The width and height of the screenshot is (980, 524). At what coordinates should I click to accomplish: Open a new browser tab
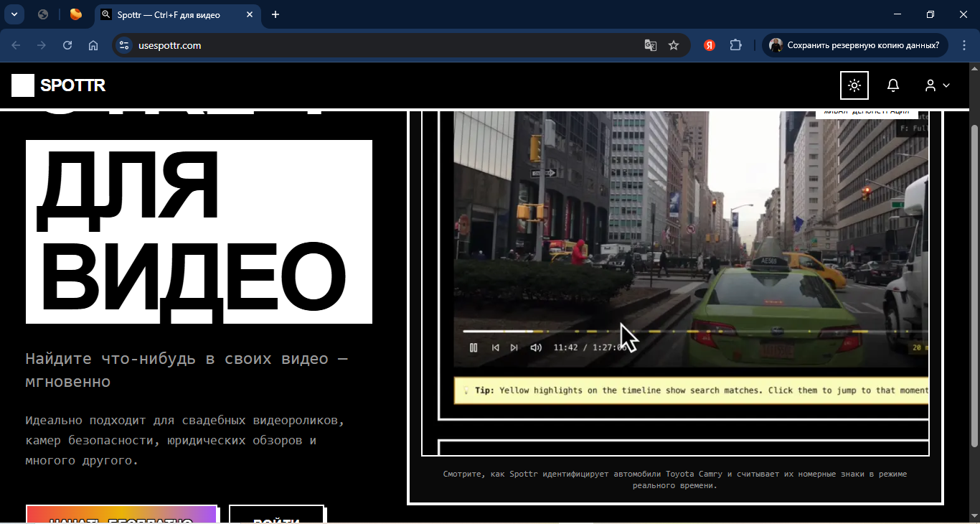[x=275, y=14]
